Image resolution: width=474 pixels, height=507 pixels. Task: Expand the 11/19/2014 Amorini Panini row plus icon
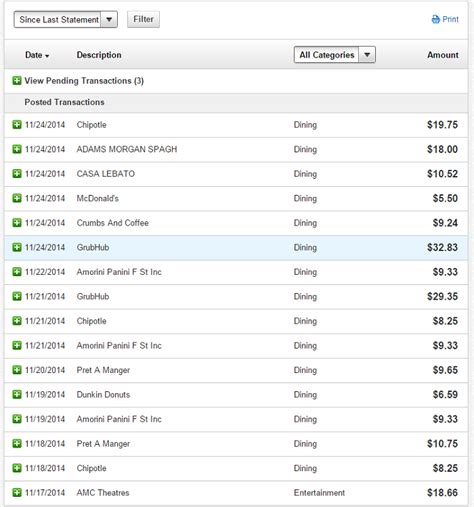(17, 419)
